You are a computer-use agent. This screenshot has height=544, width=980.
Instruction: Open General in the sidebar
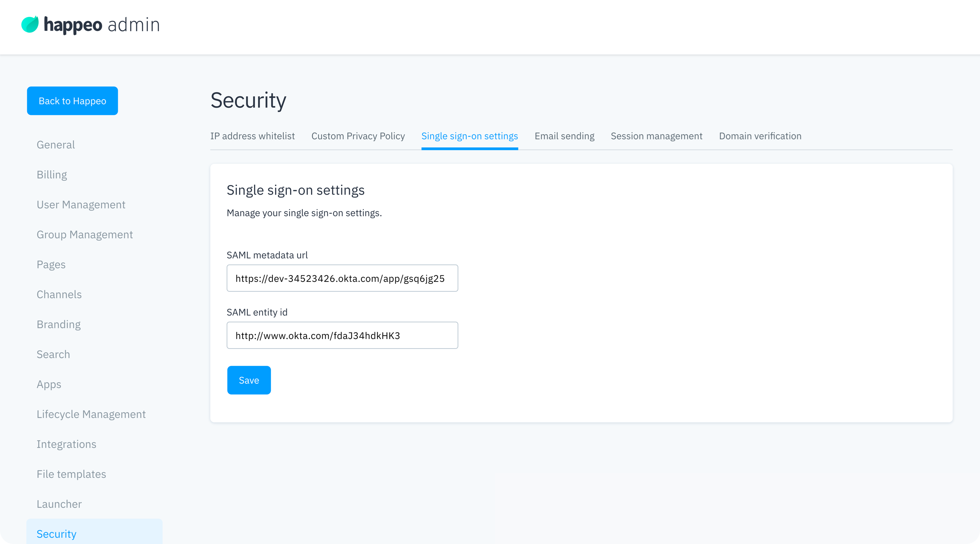[x=55, y=145]
